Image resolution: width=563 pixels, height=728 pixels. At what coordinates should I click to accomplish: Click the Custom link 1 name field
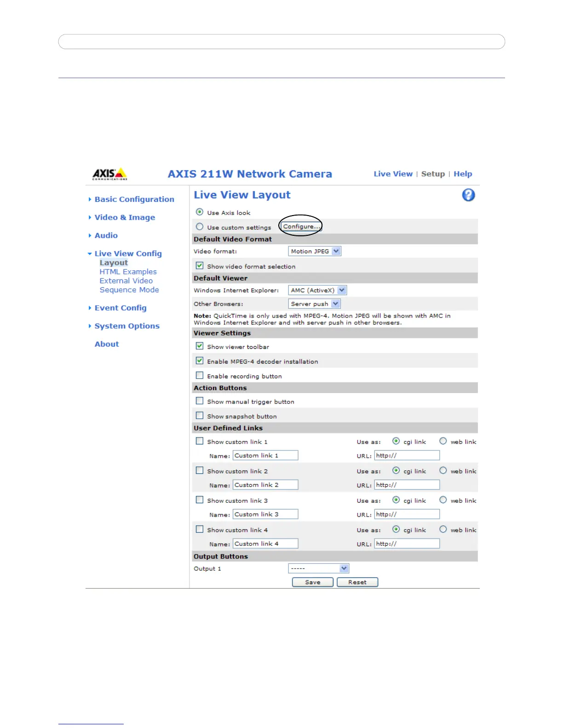pos(265,455)
